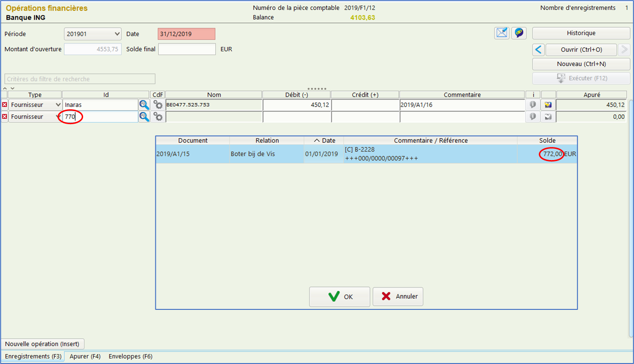The width and height of the screenshot is (634, 364).
Task: Click the Montant d'ouverture field
Action: (92, 49)
